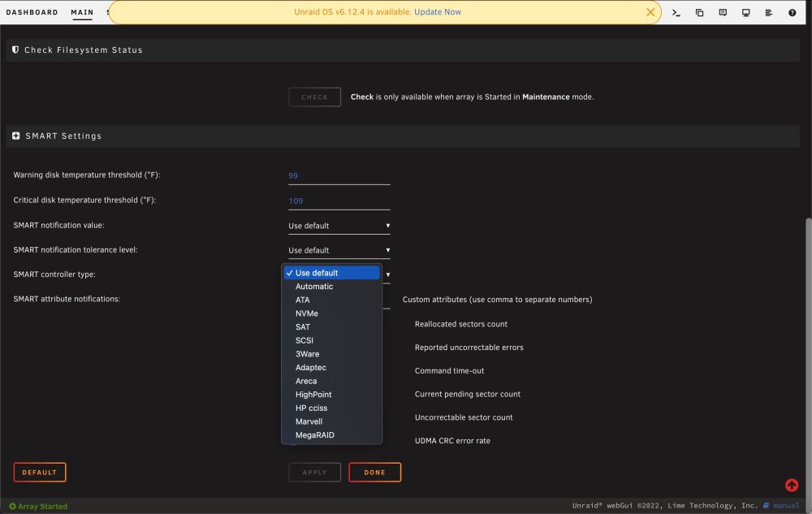812x514 pixels.
Task: Click the Done button
Action: coord(374,472)
